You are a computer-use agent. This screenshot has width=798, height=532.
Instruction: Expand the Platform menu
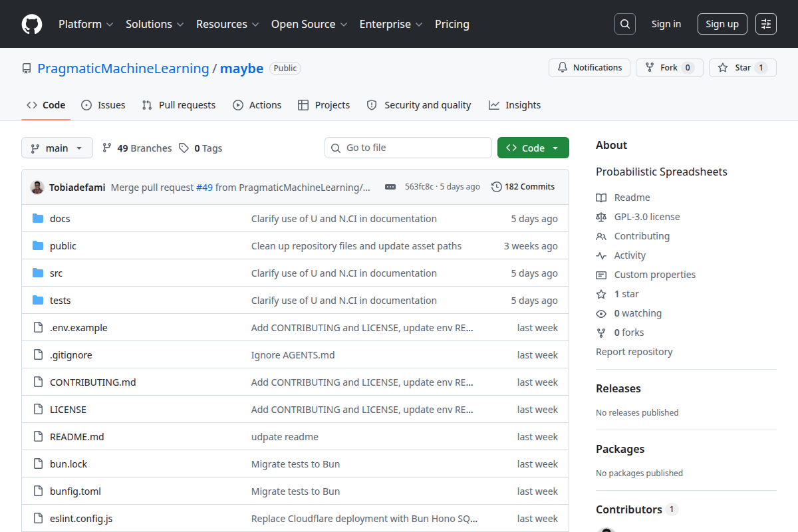pyautogui.click(x=86, y=24)
